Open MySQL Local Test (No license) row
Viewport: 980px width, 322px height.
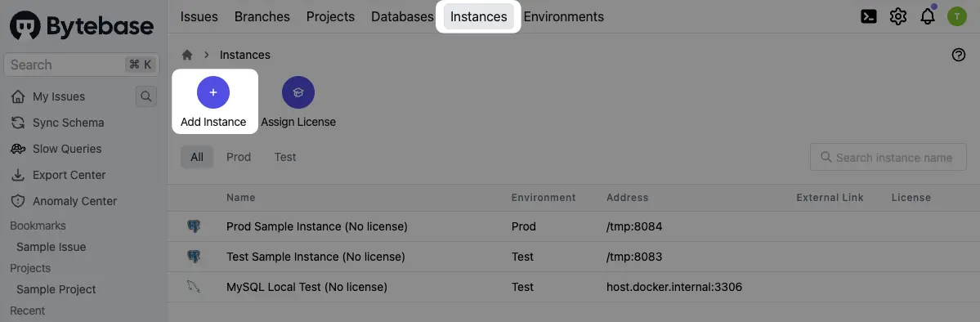[573, 287]
